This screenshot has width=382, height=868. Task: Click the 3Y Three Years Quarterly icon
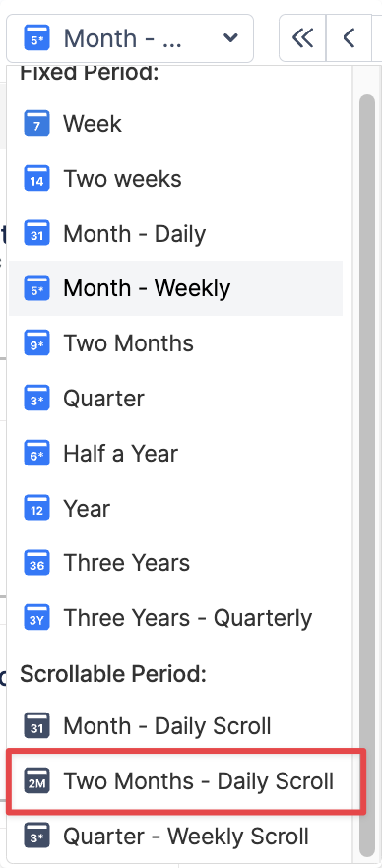click(x=37, y=618)
